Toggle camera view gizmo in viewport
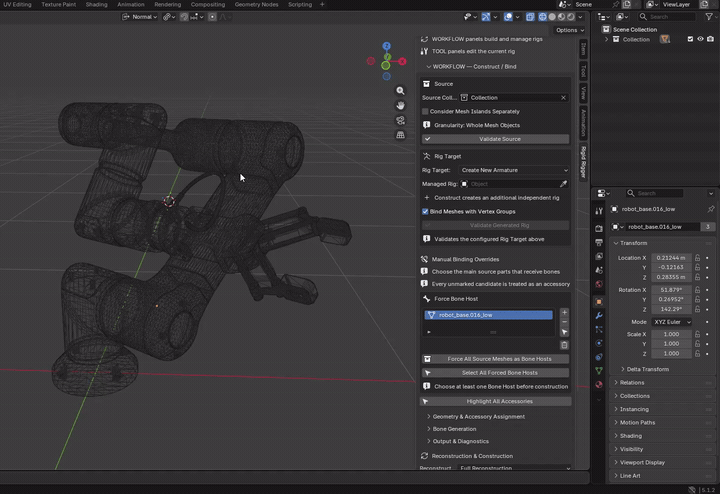The height and width of the screenshot is (494, 720). click(x=400, y=120)
